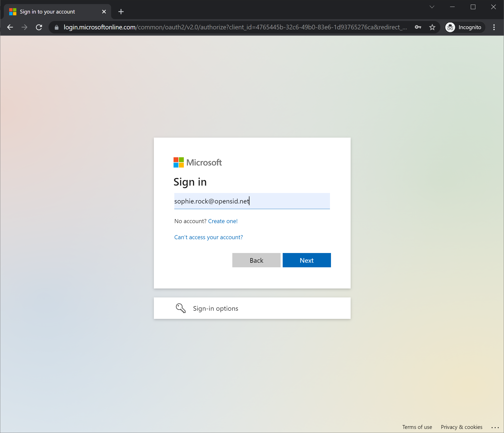This screenshot has width=504, height=433.
Task: Follow the 'Create one!' link
Action: tap(223, 221)
